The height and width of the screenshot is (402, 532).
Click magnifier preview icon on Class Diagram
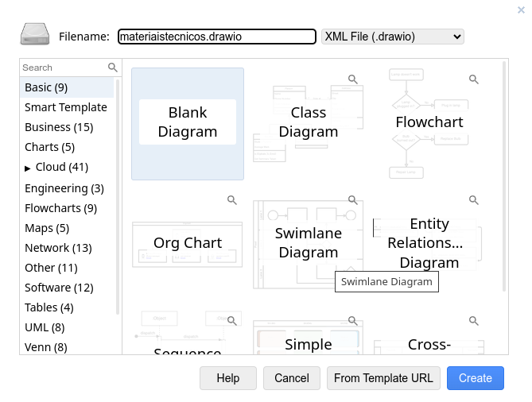pyautogui.click(x=352, y=79)
